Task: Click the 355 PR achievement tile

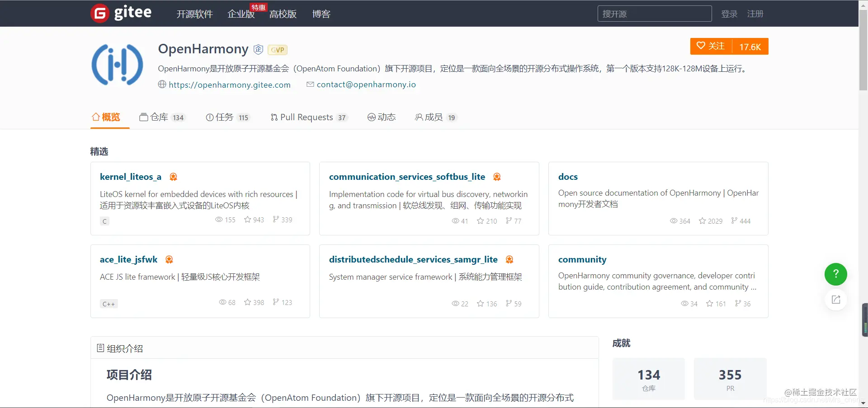Action: tap(730, 379)
